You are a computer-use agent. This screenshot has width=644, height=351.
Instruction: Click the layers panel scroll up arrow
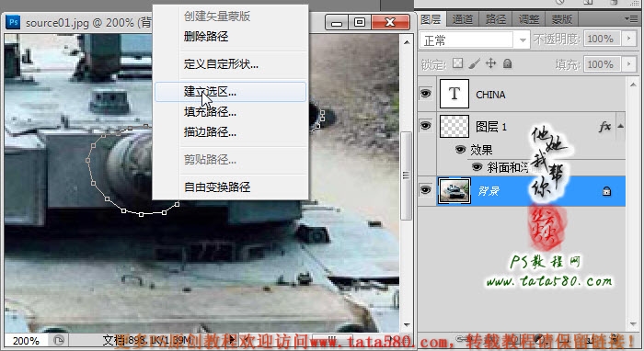[x=633, y=84]
